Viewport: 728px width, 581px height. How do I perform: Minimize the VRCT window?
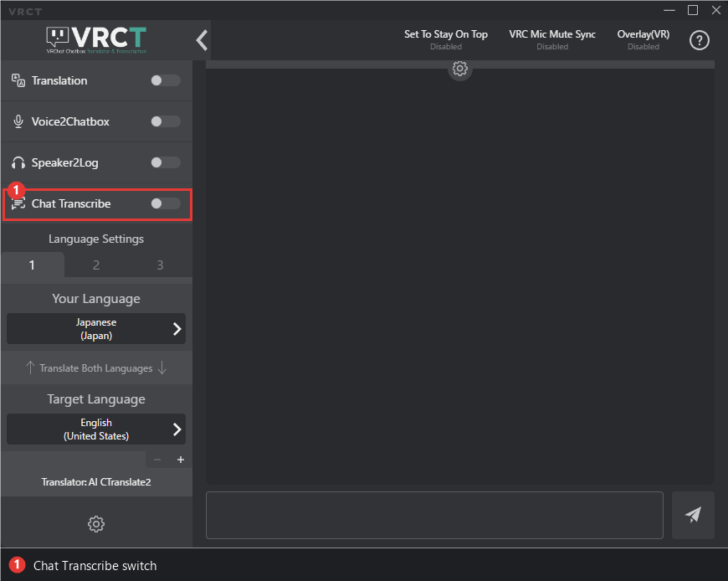(x=669, y=10)
